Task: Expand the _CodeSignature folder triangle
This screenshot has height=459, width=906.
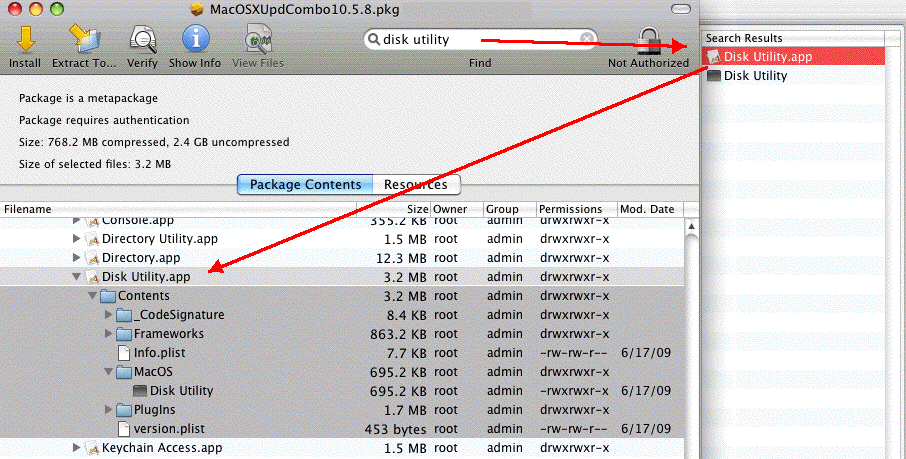Action: (x=109, y=314)
